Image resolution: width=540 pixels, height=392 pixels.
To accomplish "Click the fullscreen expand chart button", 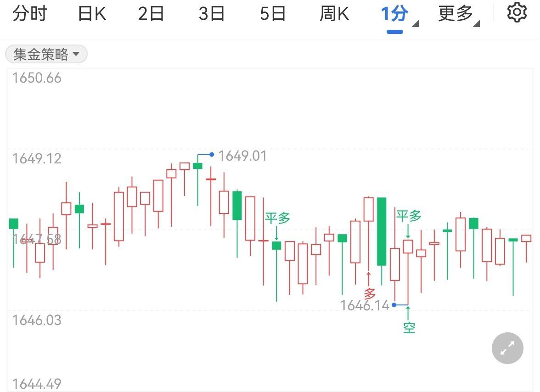I will 507,348.
